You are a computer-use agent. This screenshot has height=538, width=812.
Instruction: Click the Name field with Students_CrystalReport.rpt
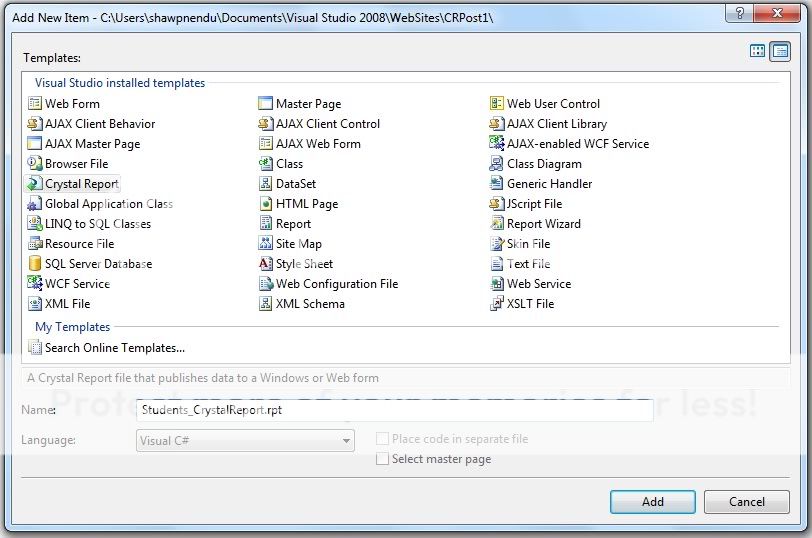point(395,410)
